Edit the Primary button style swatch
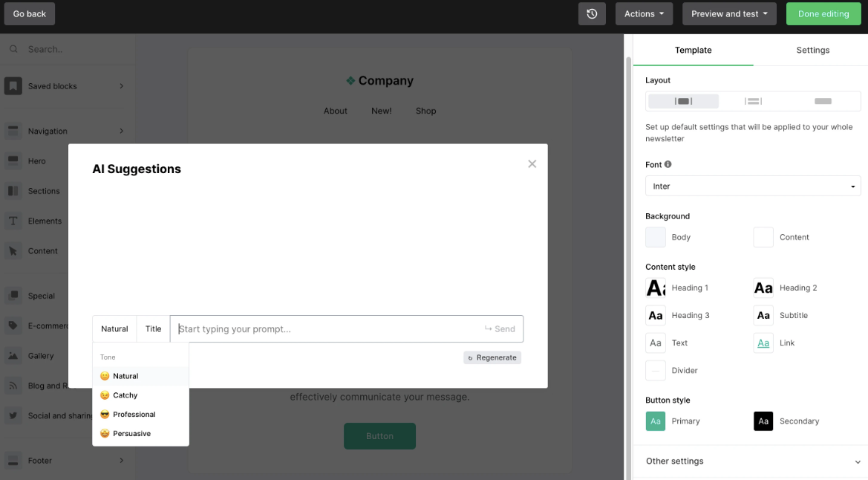The image size is (868, 480). tap(656, 421)
